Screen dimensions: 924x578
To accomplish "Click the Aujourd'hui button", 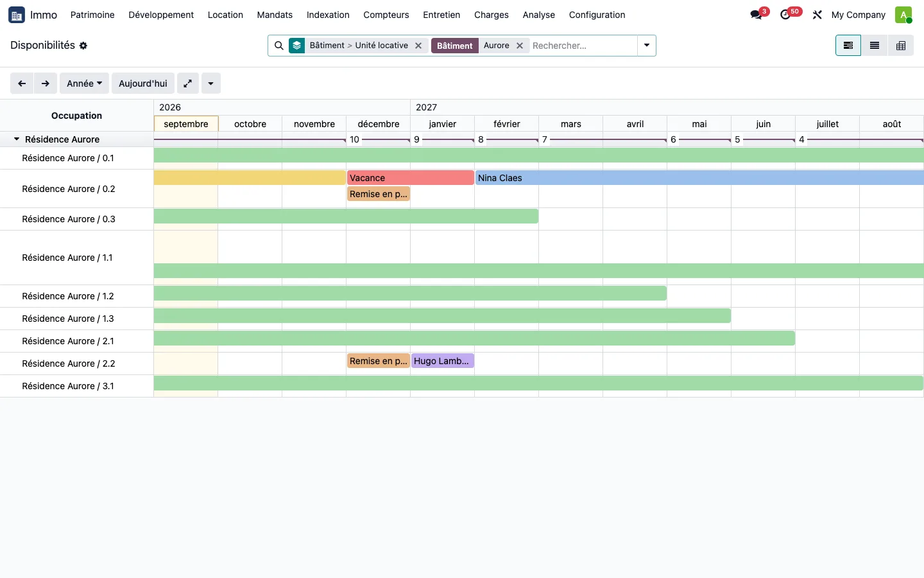I will tap(143, 83).
